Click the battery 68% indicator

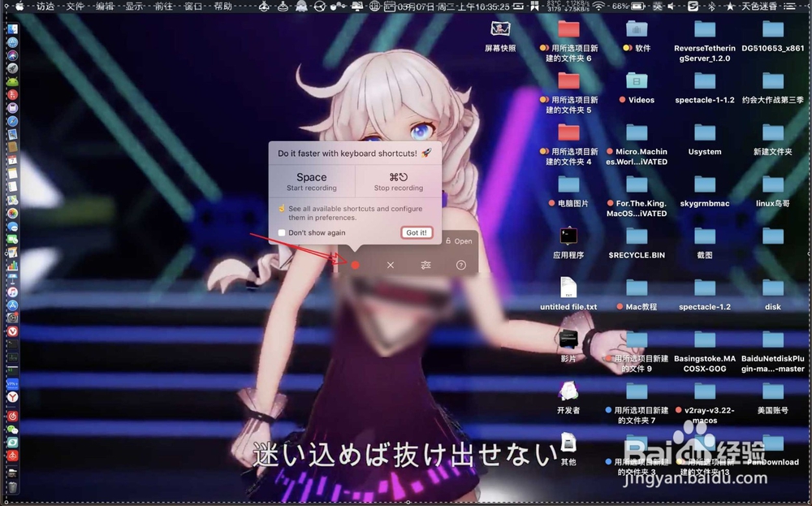coord(628,6)
